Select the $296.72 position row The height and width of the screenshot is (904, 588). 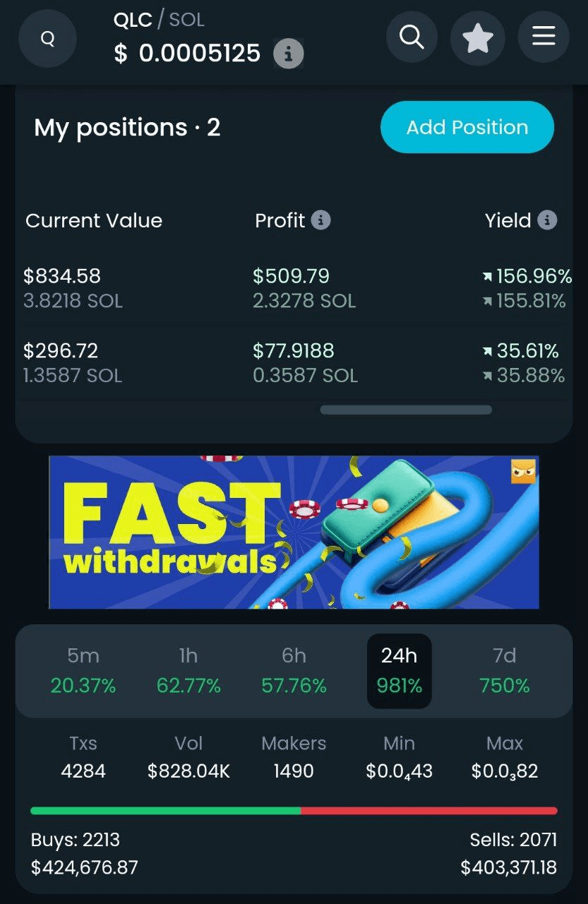coord(294,363)
